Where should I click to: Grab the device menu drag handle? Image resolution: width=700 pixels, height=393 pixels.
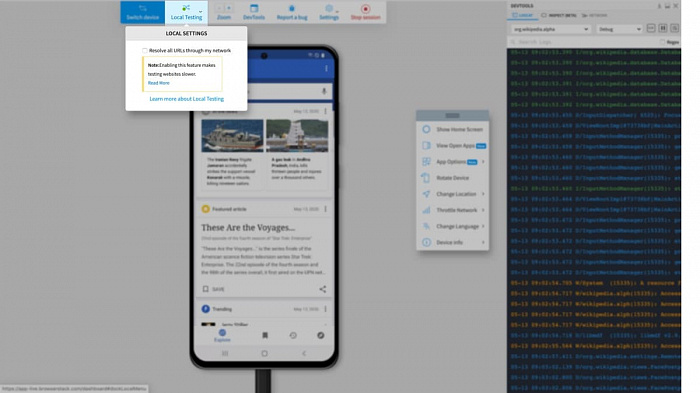452,115
